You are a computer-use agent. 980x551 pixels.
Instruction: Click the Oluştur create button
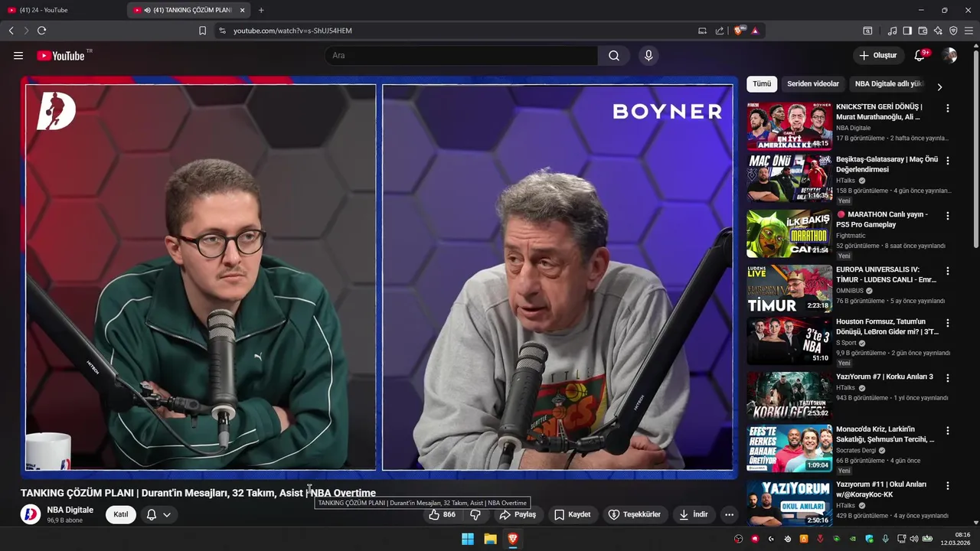coord(878,55)
